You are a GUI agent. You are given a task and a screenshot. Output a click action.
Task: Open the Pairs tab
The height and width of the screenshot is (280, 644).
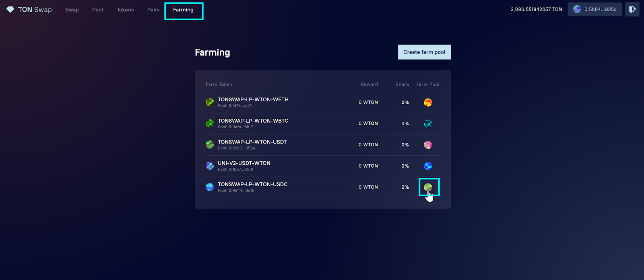pyautogui.click(x=153, y=10)
